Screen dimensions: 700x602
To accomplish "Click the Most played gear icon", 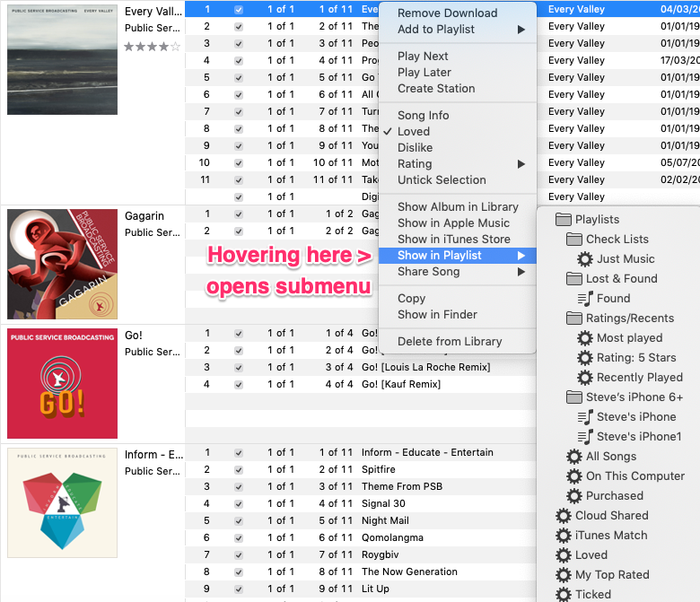I will pyautogui.click(x=585, y=338).
